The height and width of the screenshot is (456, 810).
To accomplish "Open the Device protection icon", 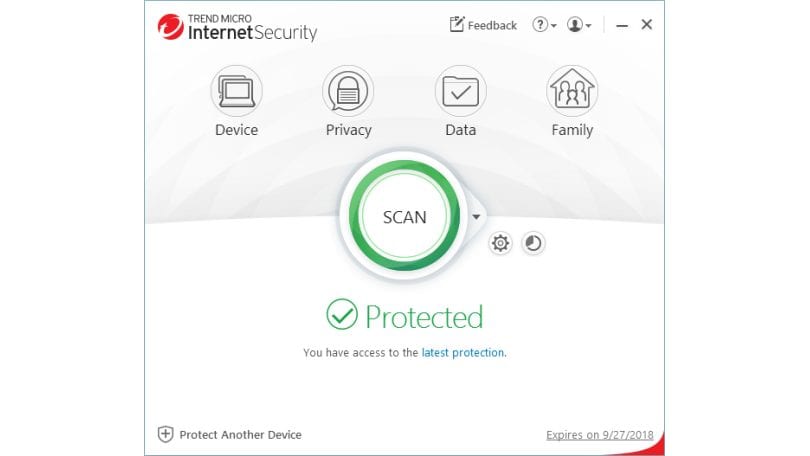I will pyautogui.click(x=237, y=91).
